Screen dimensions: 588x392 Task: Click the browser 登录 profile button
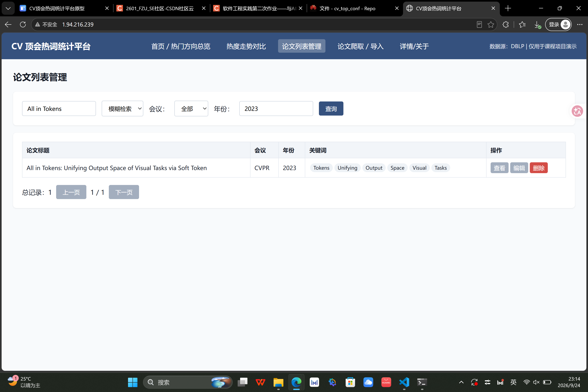[x=558, y=24]
